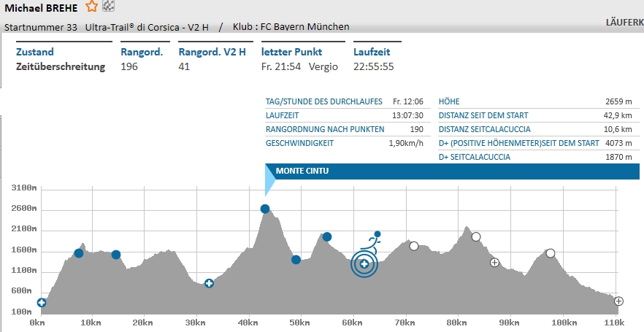Click DISTANZ SEITCALACUCCIA label

pyautogui.click(x=485, y=129)
